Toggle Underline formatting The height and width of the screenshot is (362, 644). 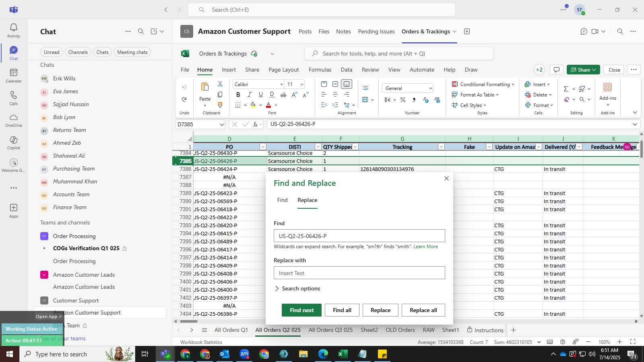(x=260, y=95)
